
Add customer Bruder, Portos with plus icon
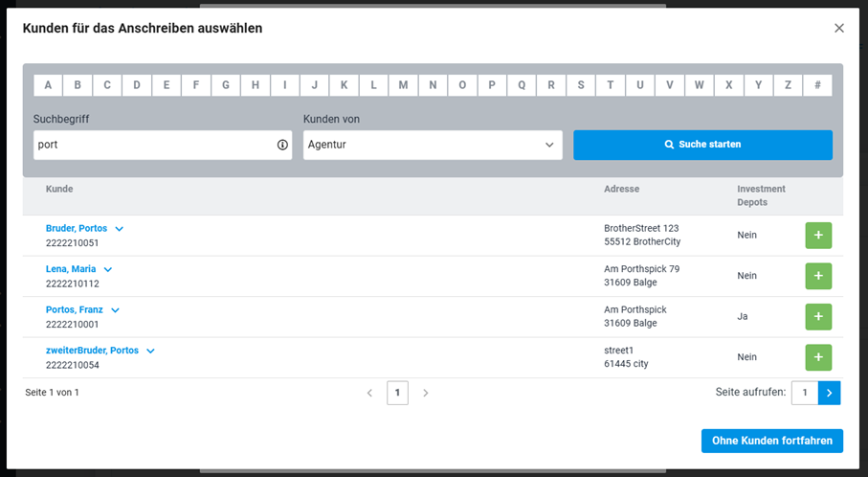coord(818,236)
